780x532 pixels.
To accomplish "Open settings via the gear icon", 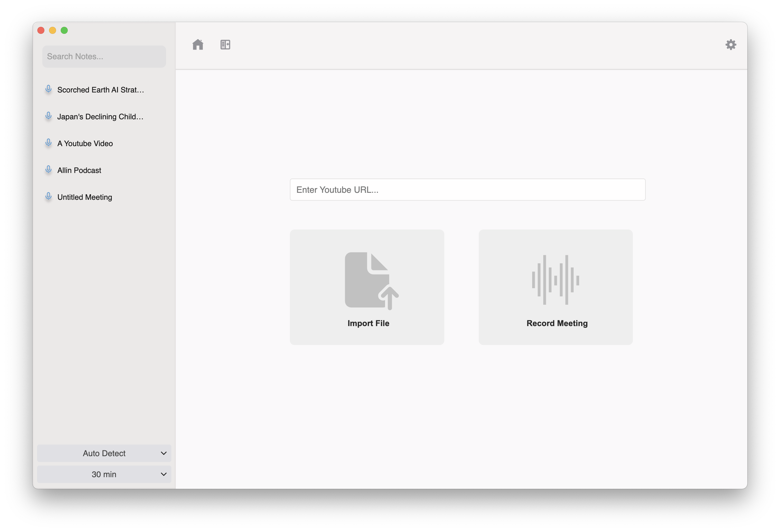I will (x=731, y=44).
